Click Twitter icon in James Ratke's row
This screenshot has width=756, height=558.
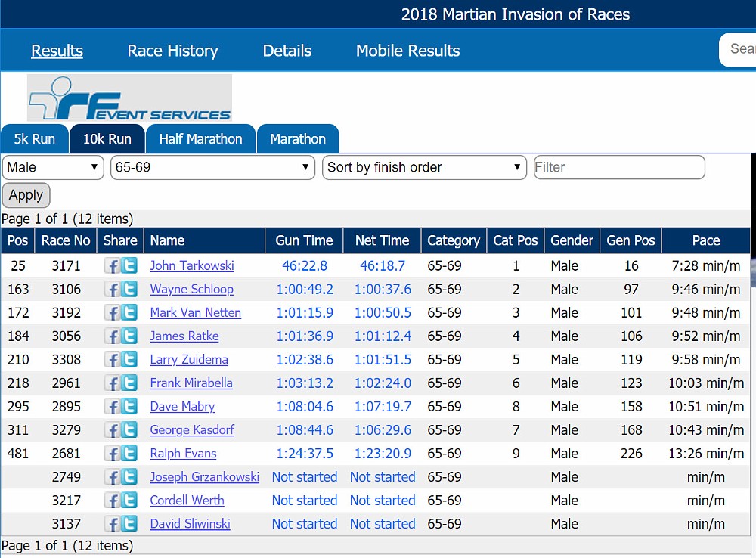point(129,336)
